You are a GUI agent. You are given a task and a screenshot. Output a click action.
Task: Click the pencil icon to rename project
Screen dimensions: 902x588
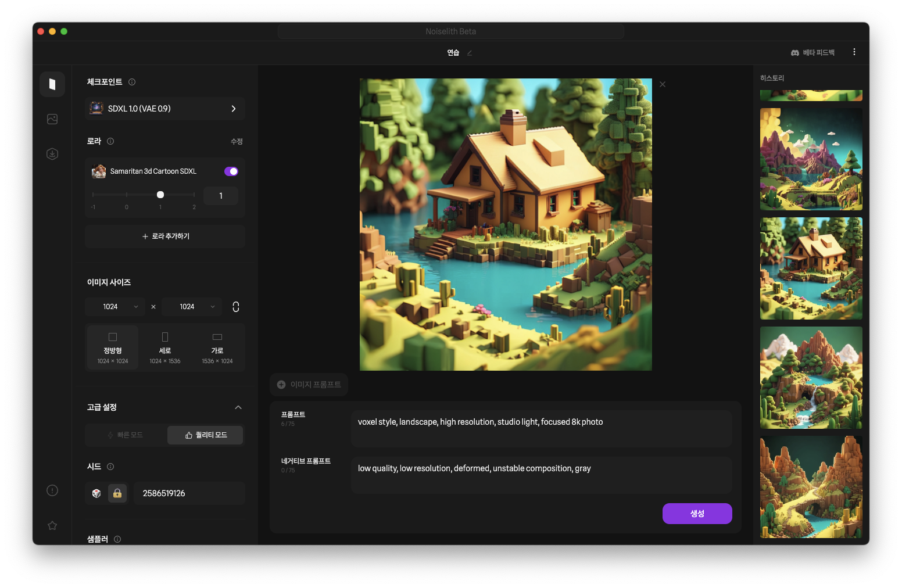pyautogui.click(x=470, y=53)
